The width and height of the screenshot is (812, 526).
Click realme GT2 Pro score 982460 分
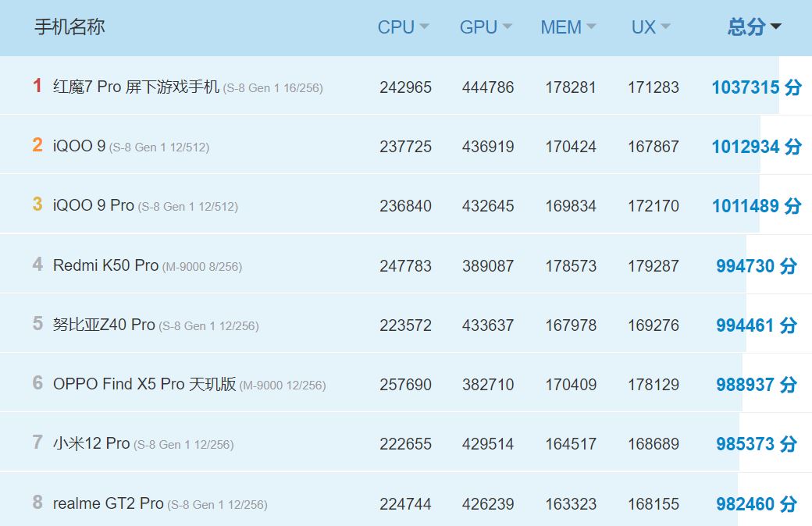click(x=756, y=503)
